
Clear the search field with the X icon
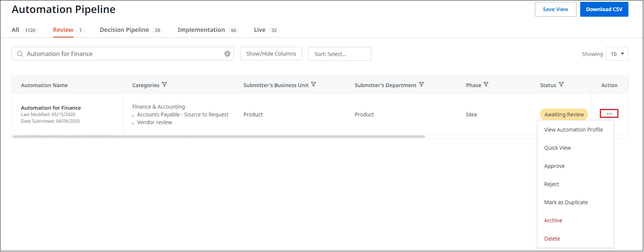[x=227, y=54]
